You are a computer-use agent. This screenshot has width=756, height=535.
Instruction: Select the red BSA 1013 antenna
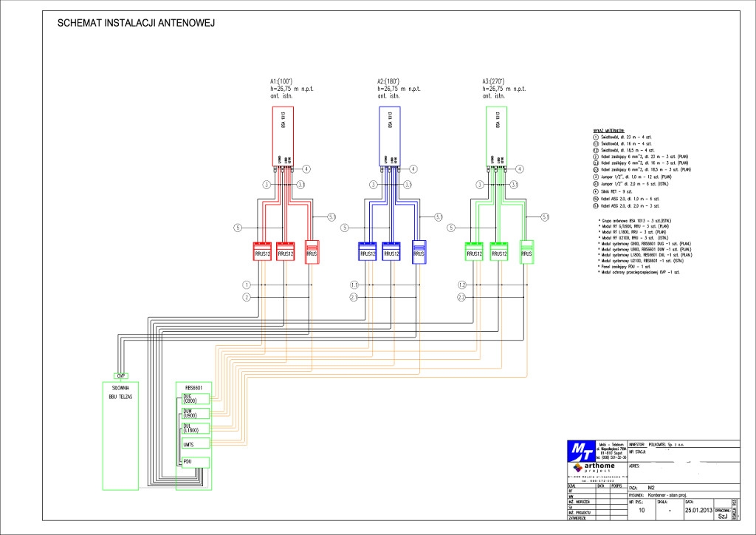[x=283, y=137]
